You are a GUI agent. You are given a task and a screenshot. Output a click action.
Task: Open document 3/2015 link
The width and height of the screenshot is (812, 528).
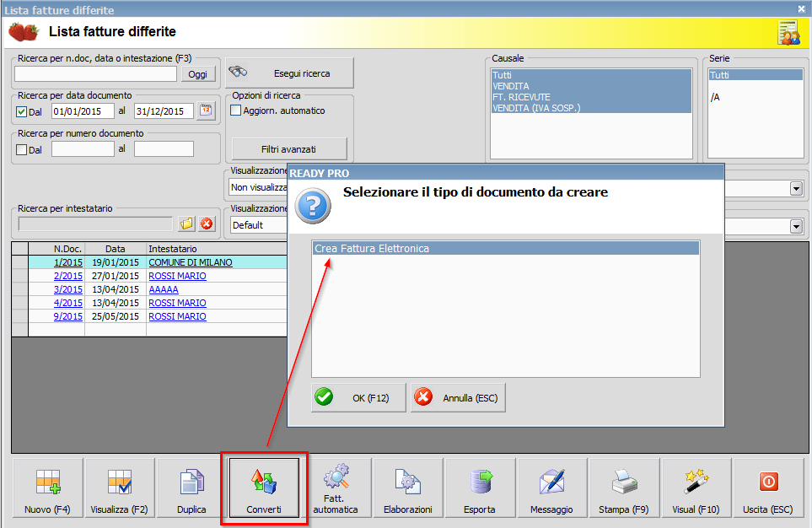[x=68, y=289]
